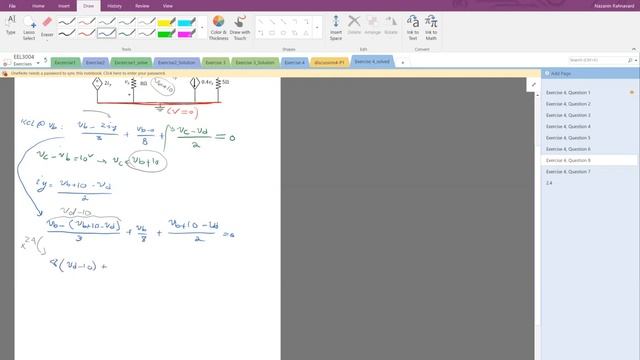Click the account name Nazanin Rahnavard

coord(614,6)
